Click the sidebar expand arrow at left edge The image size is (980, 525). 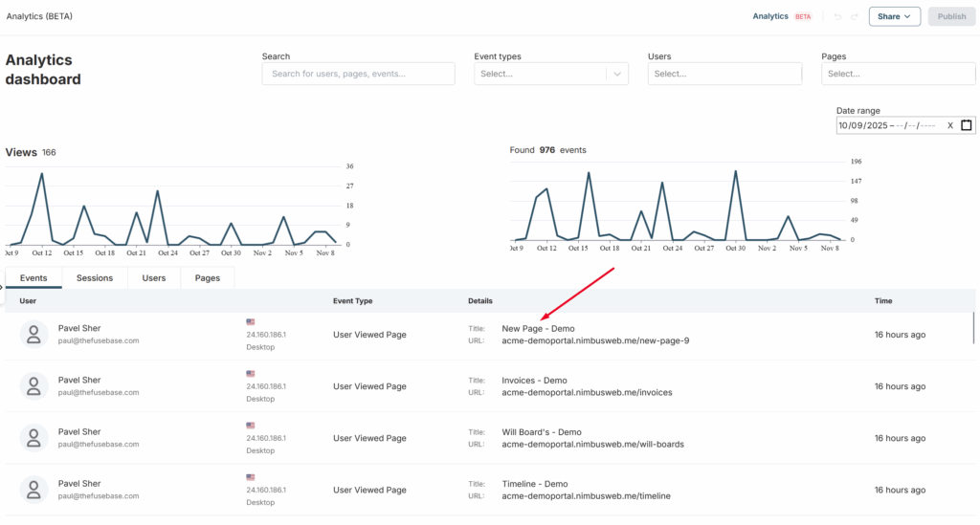3,286
